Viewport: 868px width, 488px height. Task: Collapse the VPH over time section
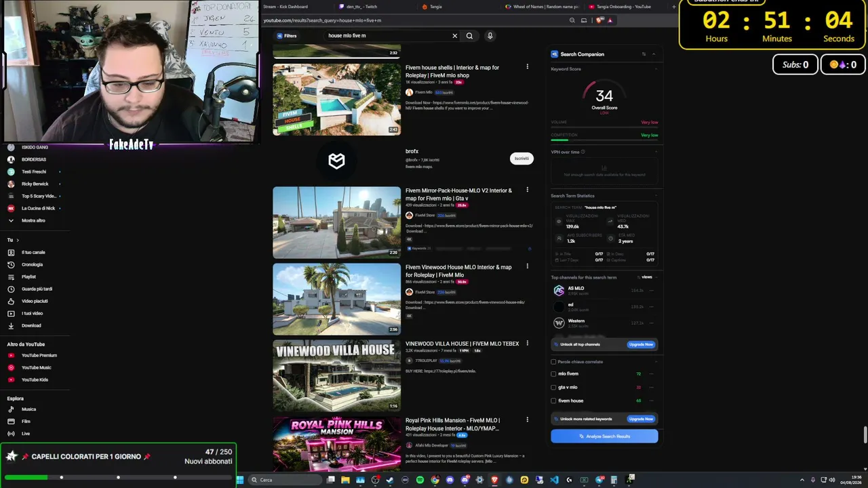click(656, 152)
